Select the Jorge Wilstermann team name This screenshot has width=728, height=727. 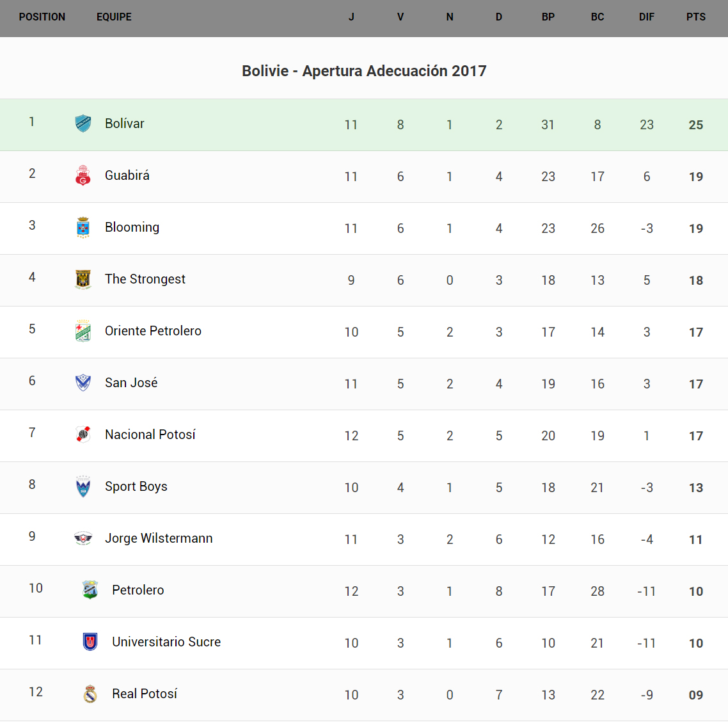click(x=159, y=538)
